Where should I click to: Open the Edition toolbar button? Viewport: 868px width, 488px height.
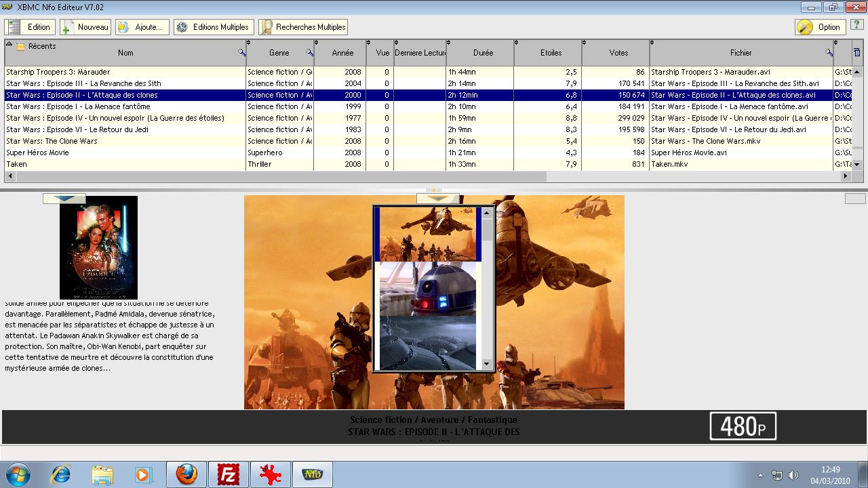click(30, 27)
